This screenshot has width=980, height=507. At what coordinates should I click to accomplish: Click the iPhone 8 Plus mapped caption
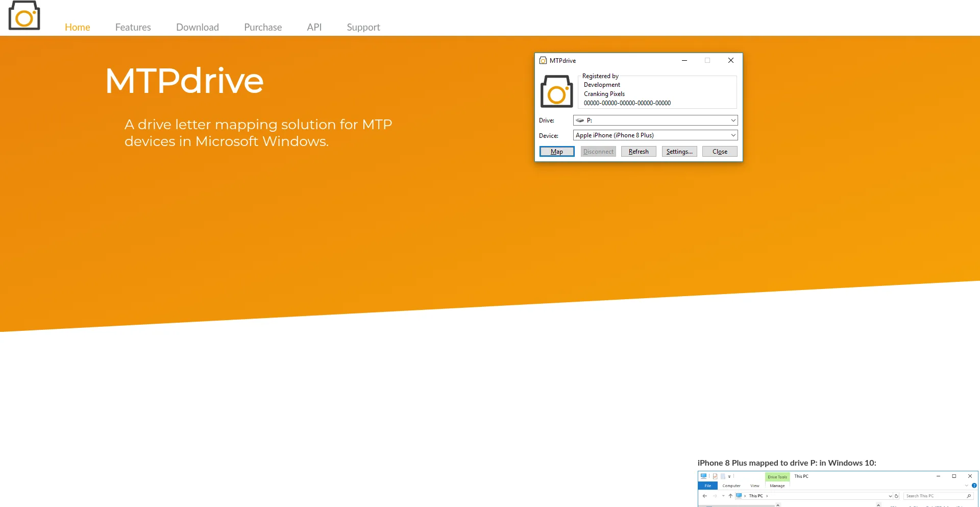click(x=787, y=463)
